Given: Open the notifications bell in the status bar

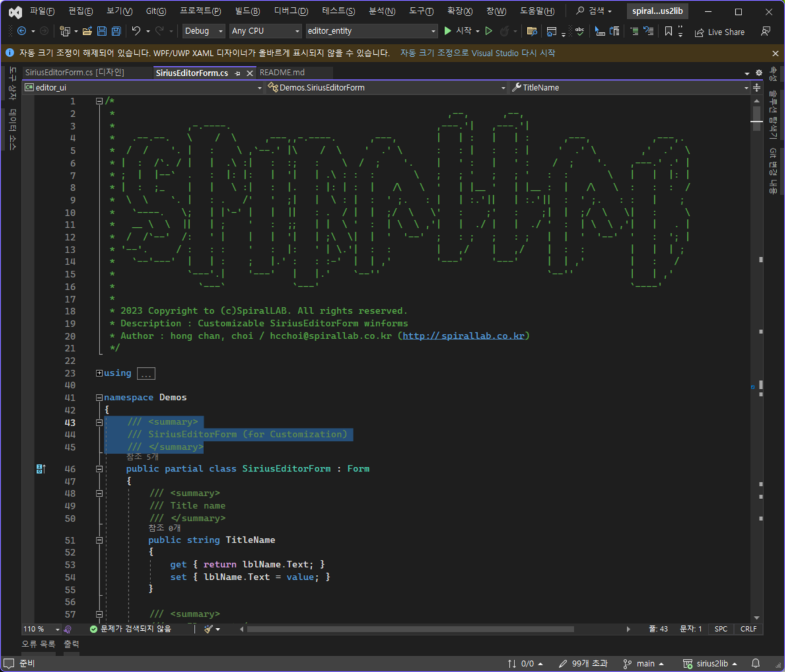Looking at the screenshot, I should (756, 663).
